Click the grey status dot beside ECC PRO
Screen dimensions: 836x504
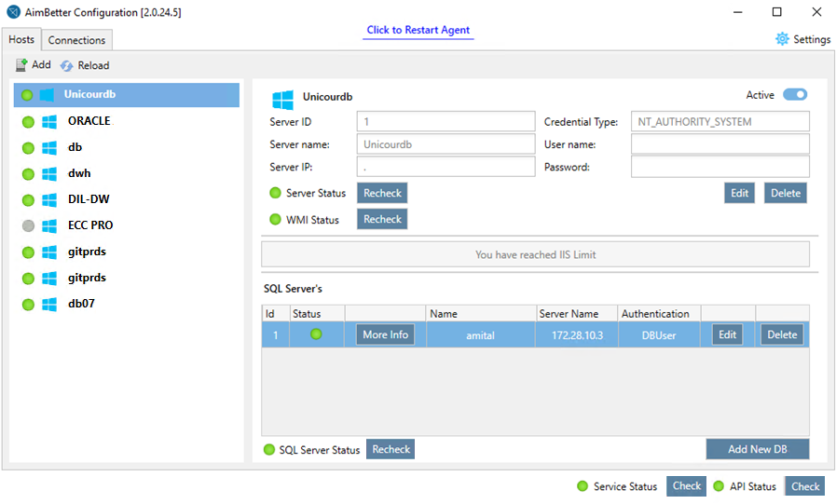tap(28, 226)
